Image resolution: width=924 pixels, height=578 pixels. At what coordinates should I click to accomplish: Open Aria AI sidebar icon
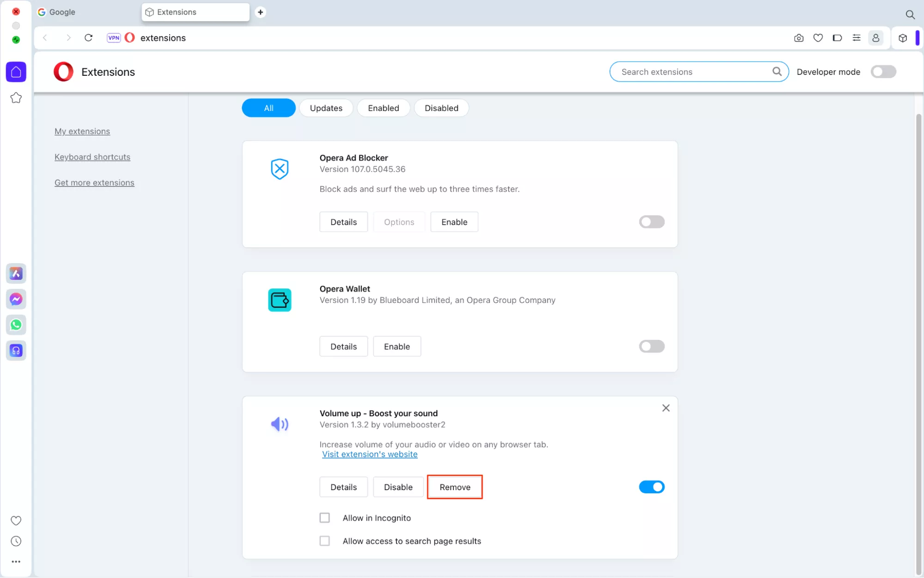click(x=16, y=273)
